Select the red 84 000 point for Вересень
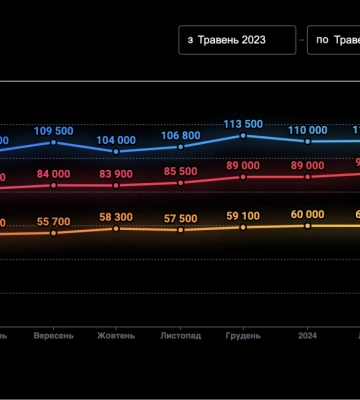The width and height of the screenshot is (360, 400). click(53, 185)
